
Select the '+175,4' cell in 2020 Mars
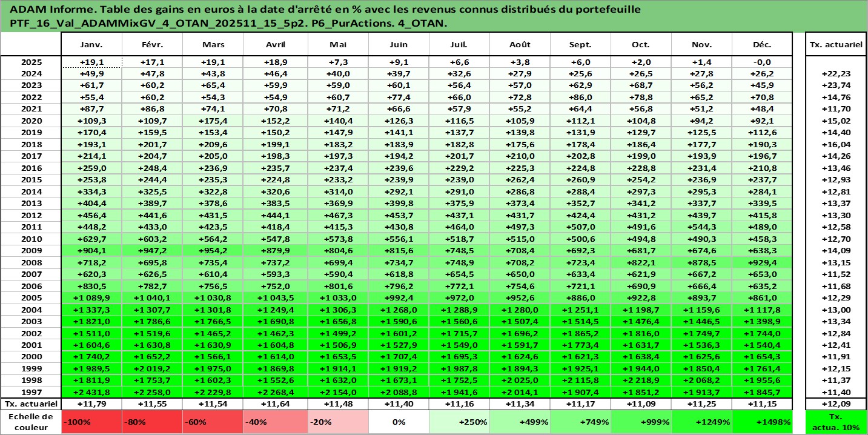(x=213, y=120)
